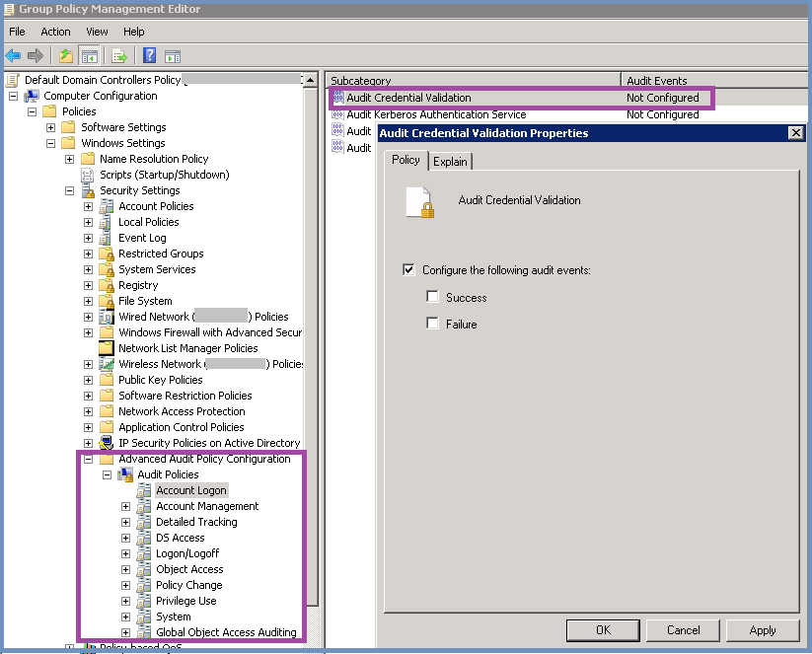Image resolution: width=812 pixels, height=654 pixels.
Task: Click the Back navigation arrow icon
Action: pos(13,55)
